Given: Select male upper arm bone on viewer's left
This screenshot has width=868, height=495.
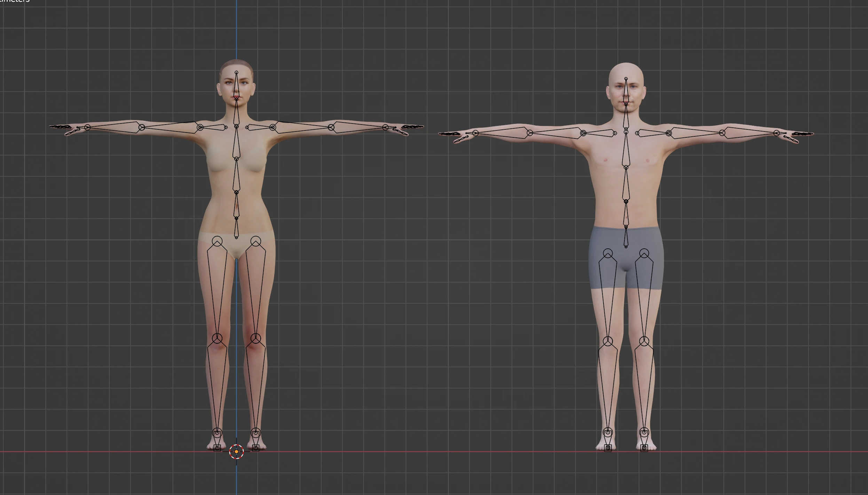Looking at the screenshot, I should pyautogui.click(x=556, y=133).
